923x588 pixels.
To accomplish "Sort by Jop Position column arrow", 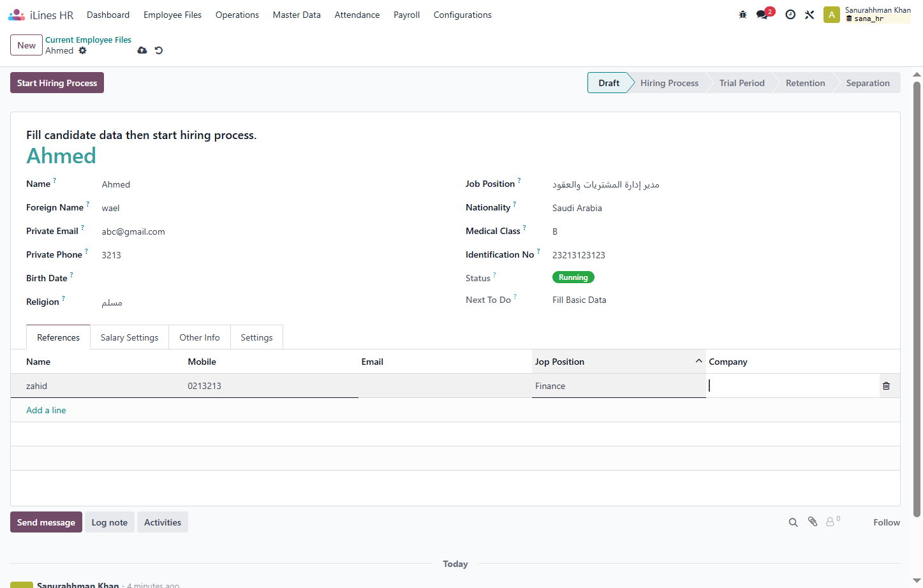I will coord(698,361).
